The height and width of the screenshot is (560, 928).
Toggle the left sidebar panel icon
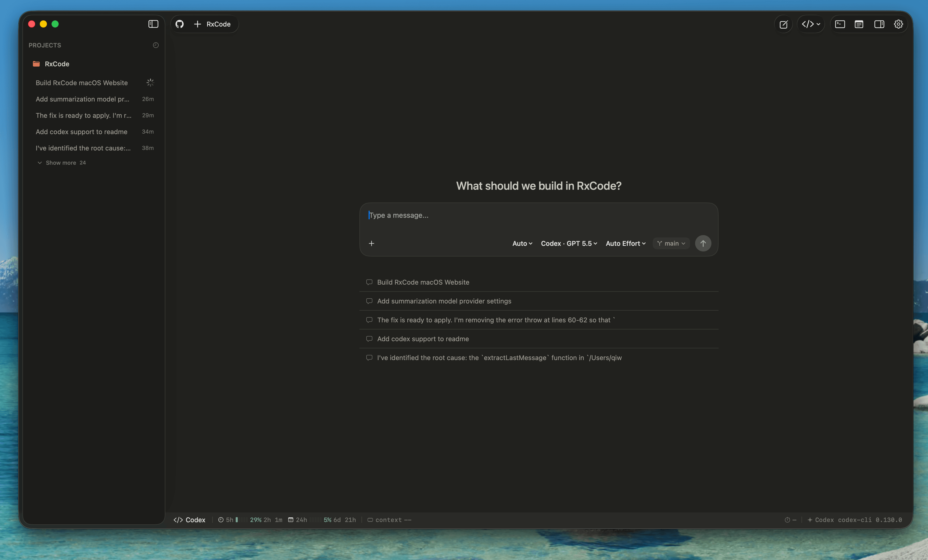tap(153, 24)
